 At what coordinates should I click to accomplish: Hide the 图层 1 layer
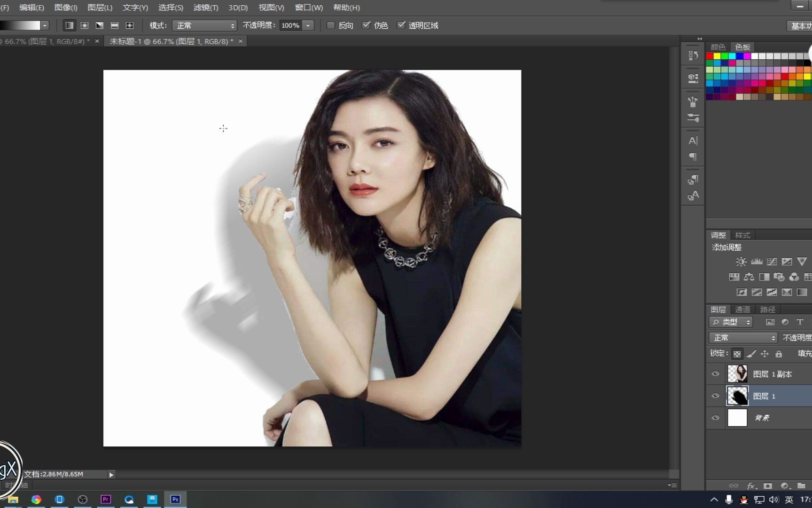tap(716, 396)
